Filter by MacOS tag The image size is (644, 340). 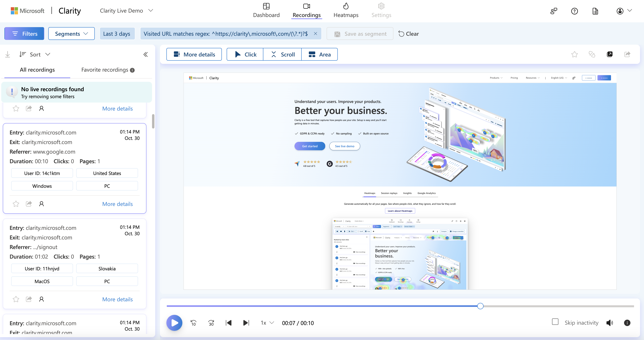pos(42,281)
